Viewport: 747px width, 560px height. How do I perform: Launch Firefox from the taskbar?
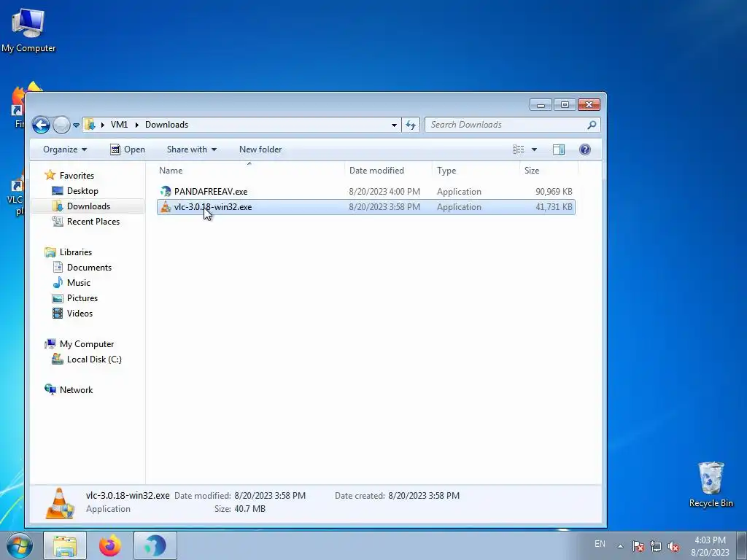[x=110, y=545]
